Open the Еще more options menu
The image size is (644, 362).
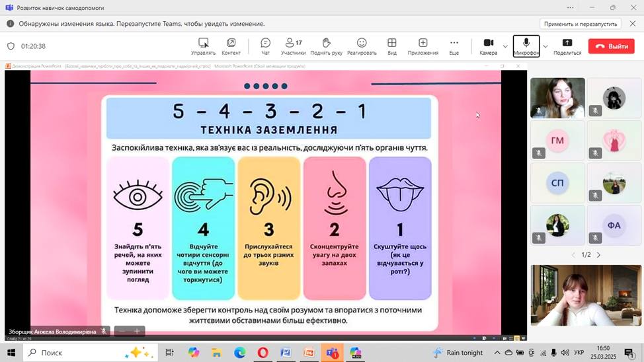[454, 46]
